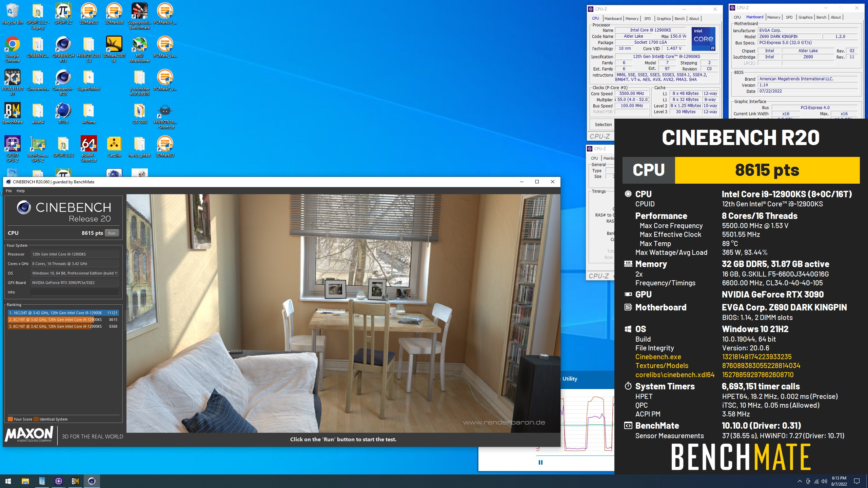
Task: Open Bench tab in left CPU-Z window
Action: (x=679, y=19)
